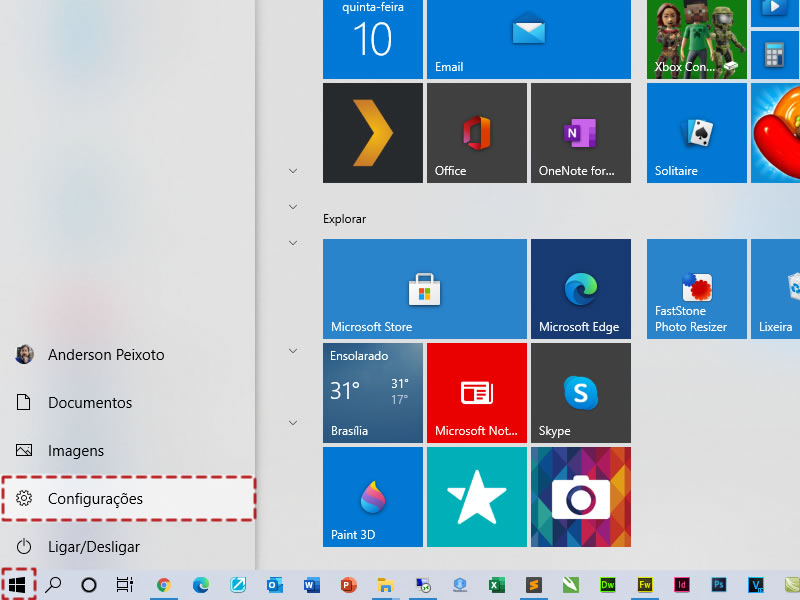
Task: Open the OneNote tile
Action: 581,133
